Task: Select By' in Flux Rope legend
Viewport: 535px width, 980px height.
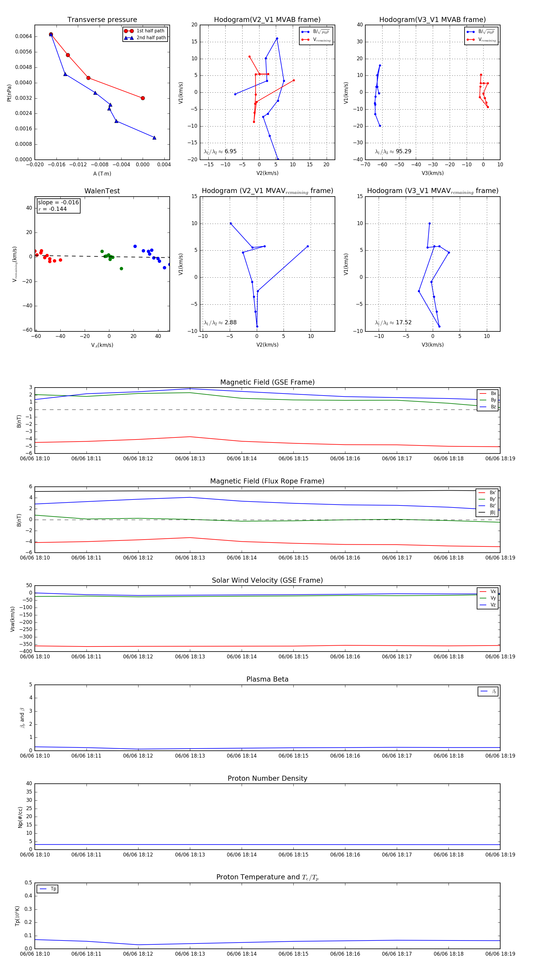Action: click(x=487, y=499)
